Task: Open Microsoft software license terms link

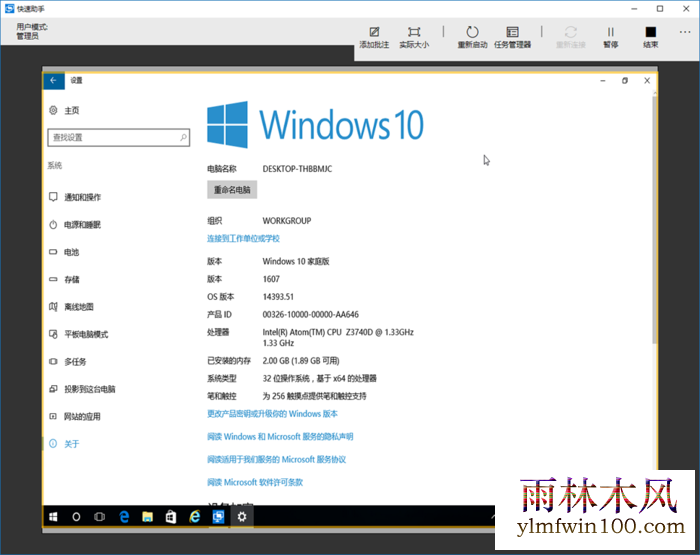Action: coord(255,482)
